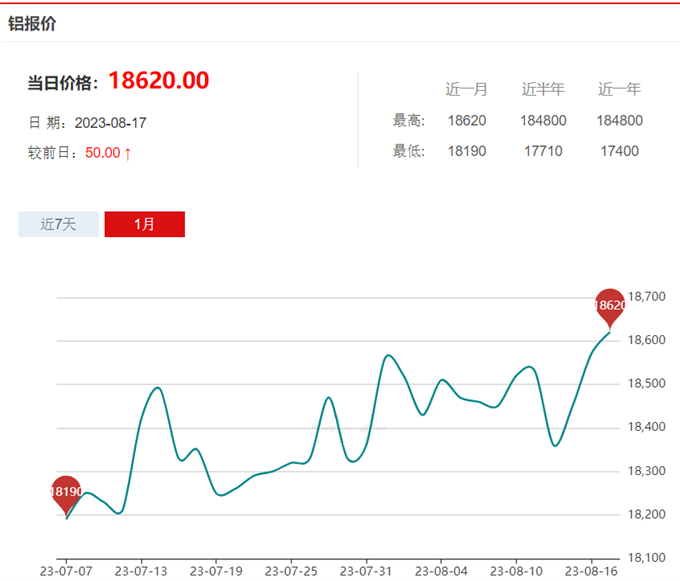Click the 当日价格 label
Viewport: 680px width, 581px height.
pyautogui.click(x=63, y=83)
